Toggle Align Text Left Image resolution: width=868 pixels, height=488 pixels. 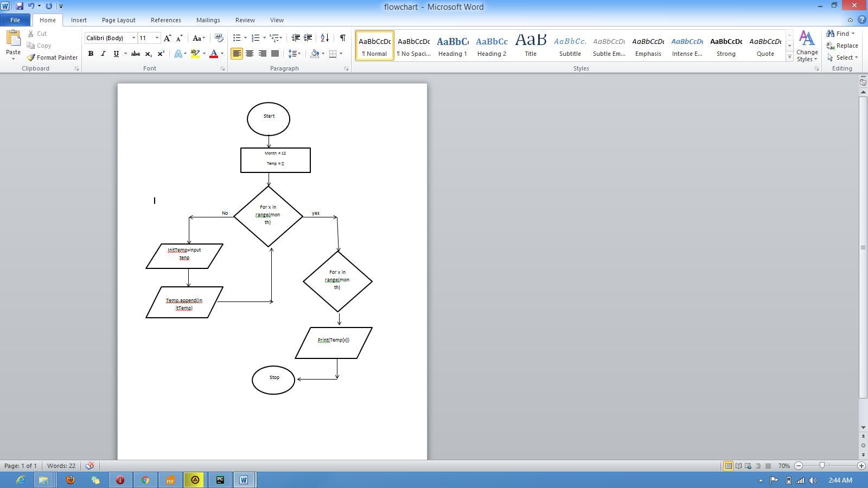click(237, 54)
